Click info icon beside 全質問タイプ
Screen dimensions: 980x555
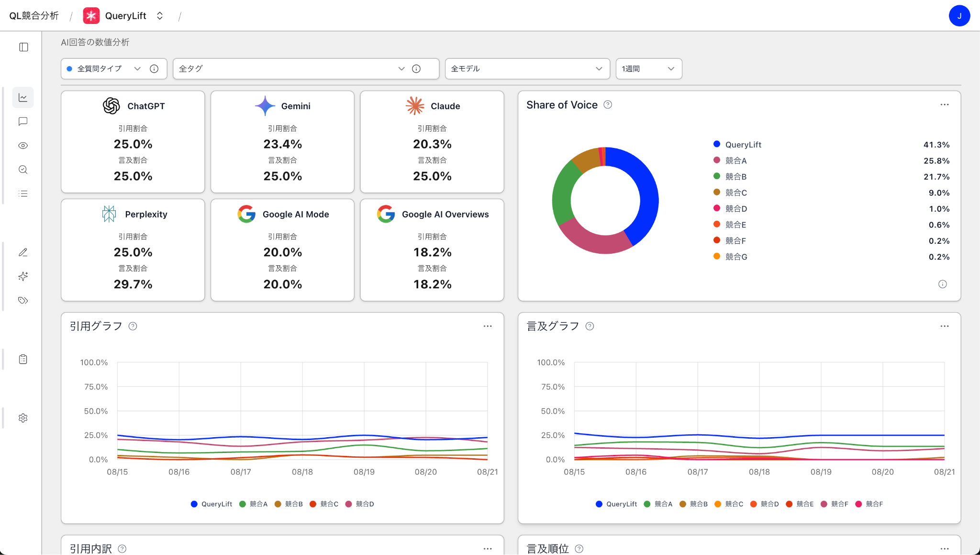pyautogui.click(x=154, y=69)
